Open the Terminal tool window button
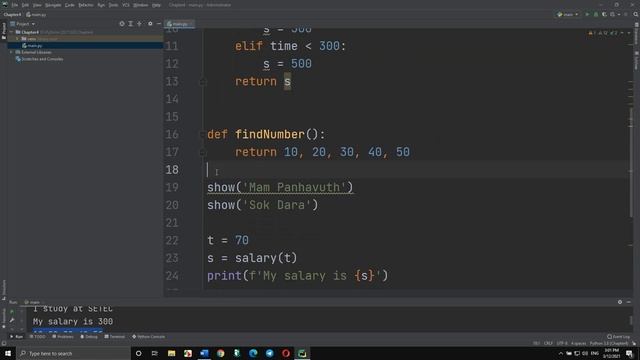Viewport: 640px width, 360px height. tap(115, 337)
